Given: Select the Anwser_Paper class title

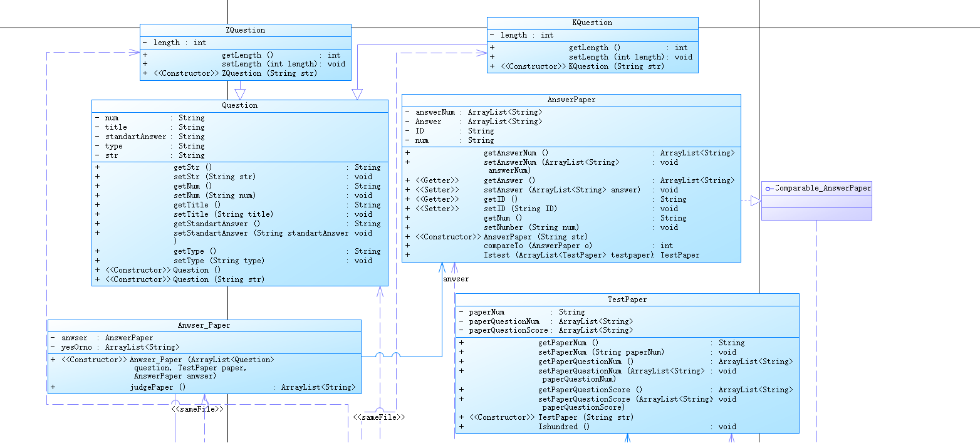Looking at the screenshot, I should tap(204, 325).
